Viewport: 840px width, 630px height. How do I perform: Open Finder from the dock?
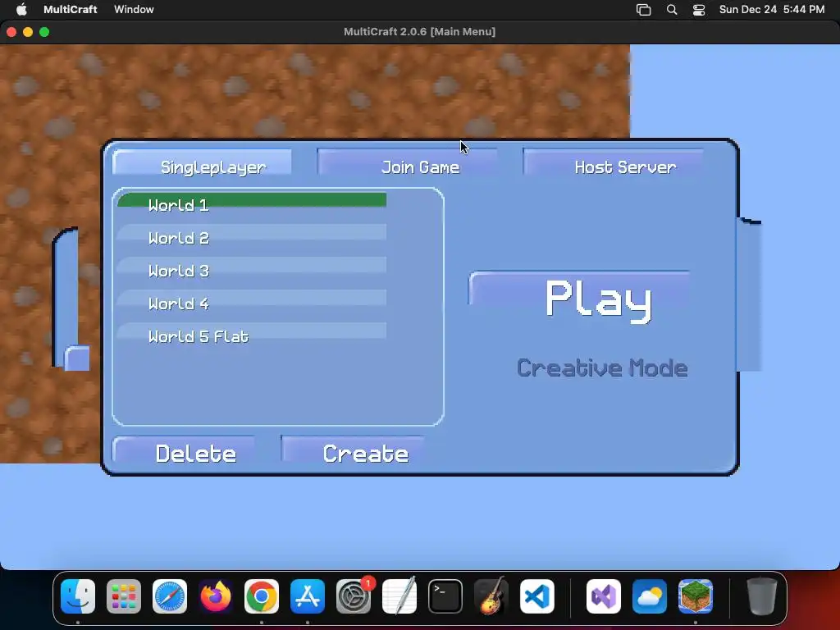[x=78, y=596]
